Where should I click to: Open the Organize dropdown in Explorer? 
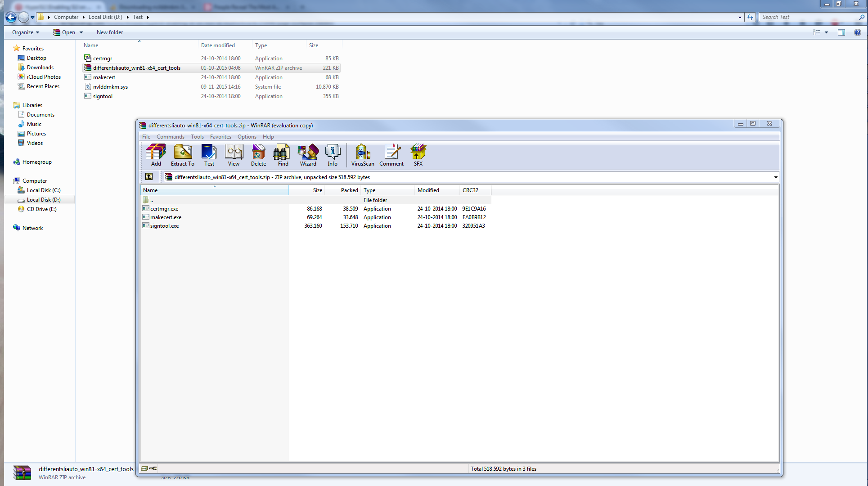[x=26, y=32]
